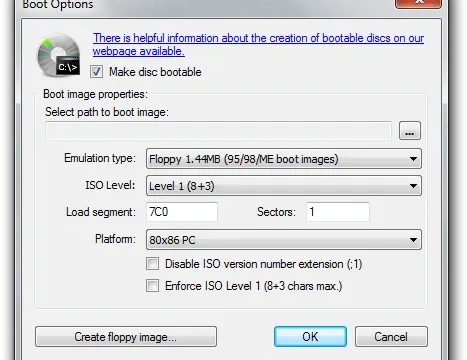Close the Boot Options dialog

pyautogui.click(x=418, y=3)
